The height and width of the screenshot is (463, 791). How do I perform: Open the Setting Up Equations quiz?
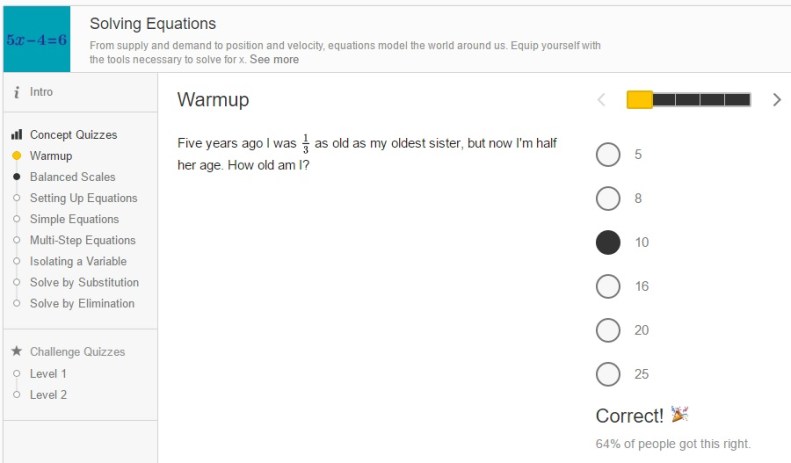pos(83,198)
